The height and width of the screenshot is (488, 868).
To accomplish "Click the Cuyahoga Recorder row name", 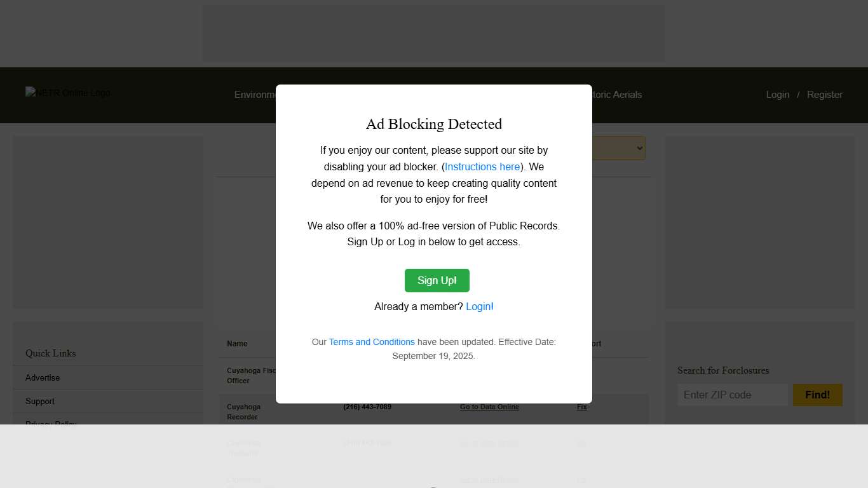I will (x=244, y=412).
